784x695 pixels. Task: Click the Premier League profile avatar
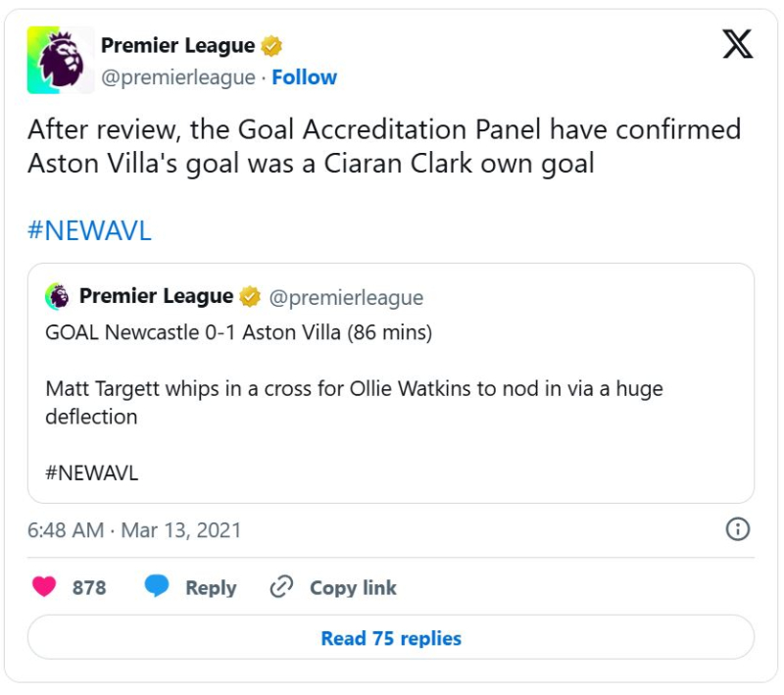pyautogui.click(x=61, y=60)
